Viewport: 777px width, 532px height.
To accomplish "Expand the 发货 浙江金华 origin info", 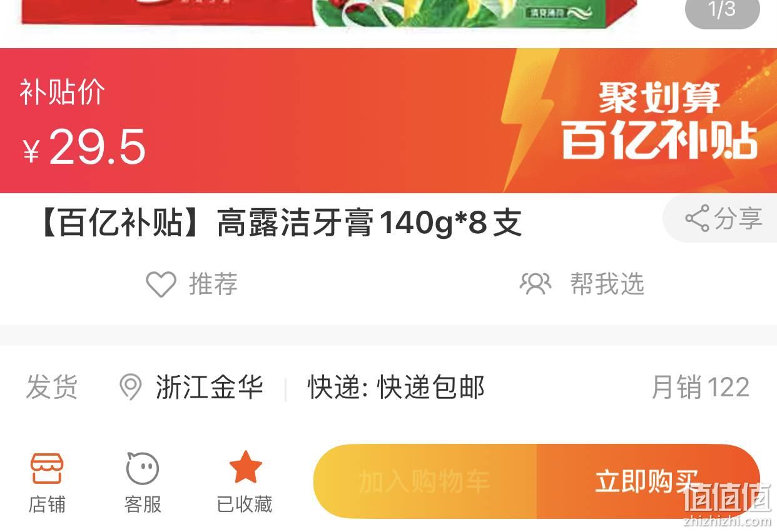I will coord(145,388).
